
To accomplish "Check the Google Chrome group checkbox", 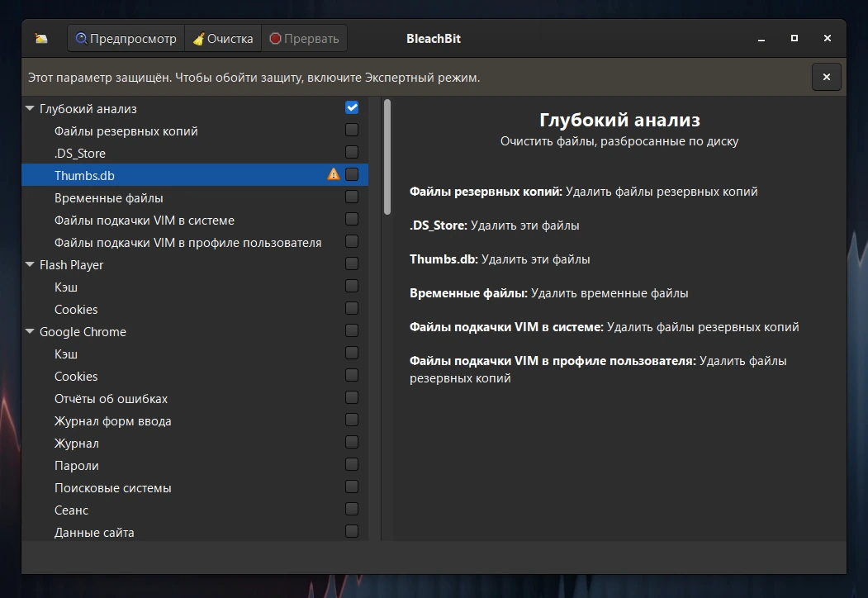I will (352, 330).
